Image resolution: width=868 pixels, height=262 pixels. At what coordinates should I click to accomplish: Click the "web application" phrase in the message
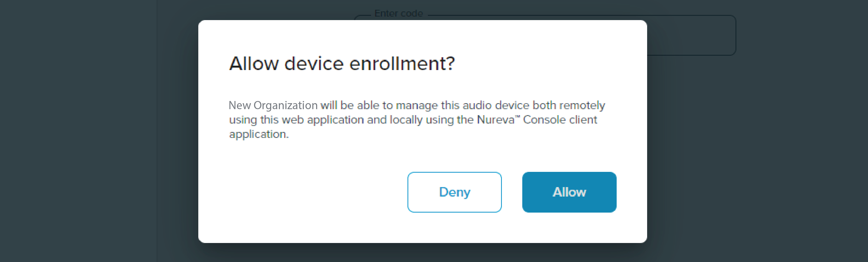pyautogui.click(x=323, y=120)
